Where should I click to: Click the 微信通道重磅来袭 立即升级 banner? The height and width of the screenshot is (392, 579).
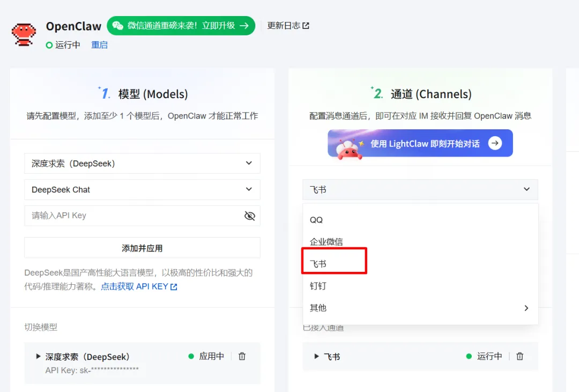(x=181, y=26)
